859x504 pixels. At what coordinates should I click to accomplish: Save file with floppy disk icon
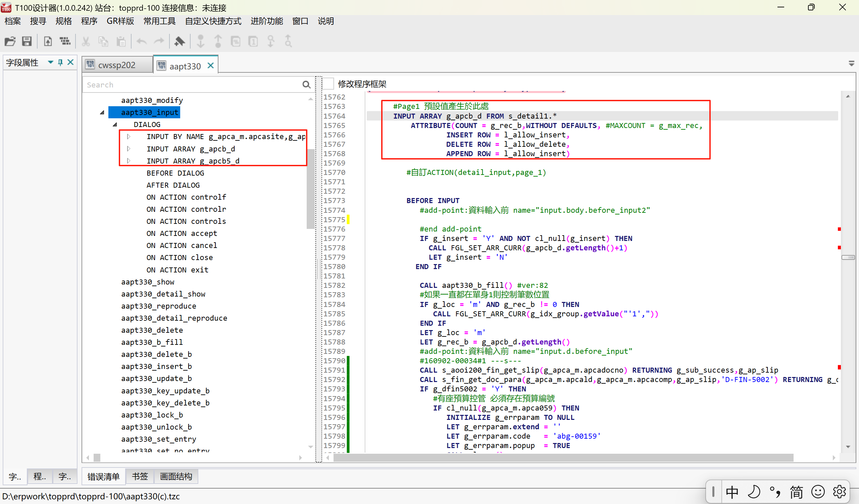(27, 42)
